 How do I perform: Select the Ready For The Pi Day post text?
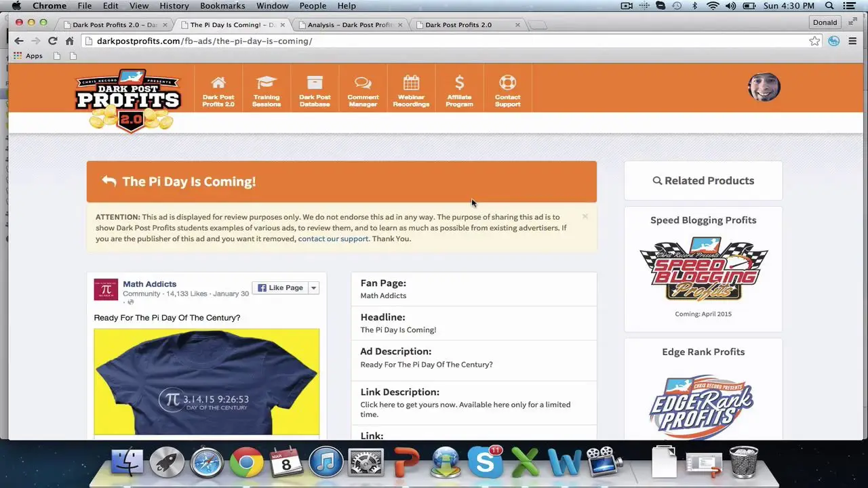167,317
